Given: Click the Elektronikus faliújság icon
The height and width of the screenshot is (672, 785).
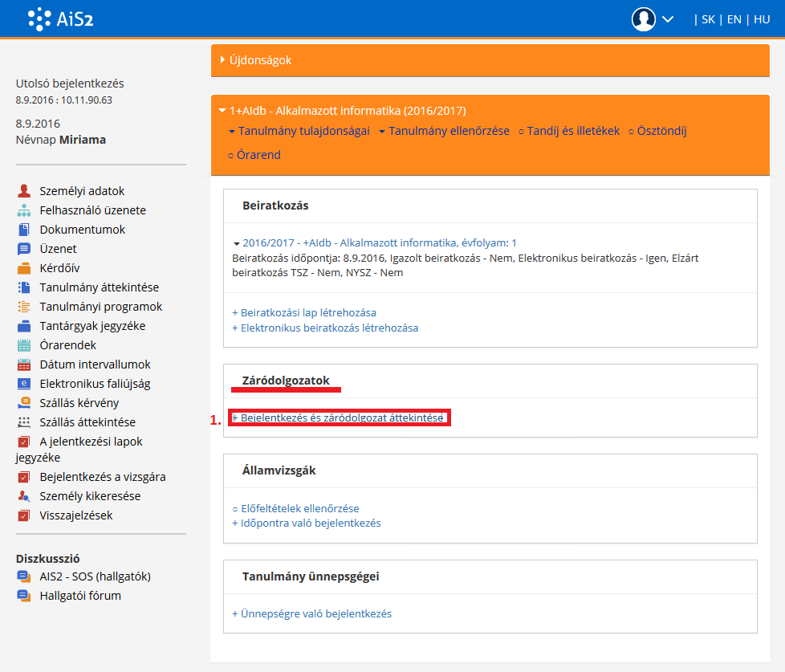Looking at the screenshot, I should pos(23,384).
